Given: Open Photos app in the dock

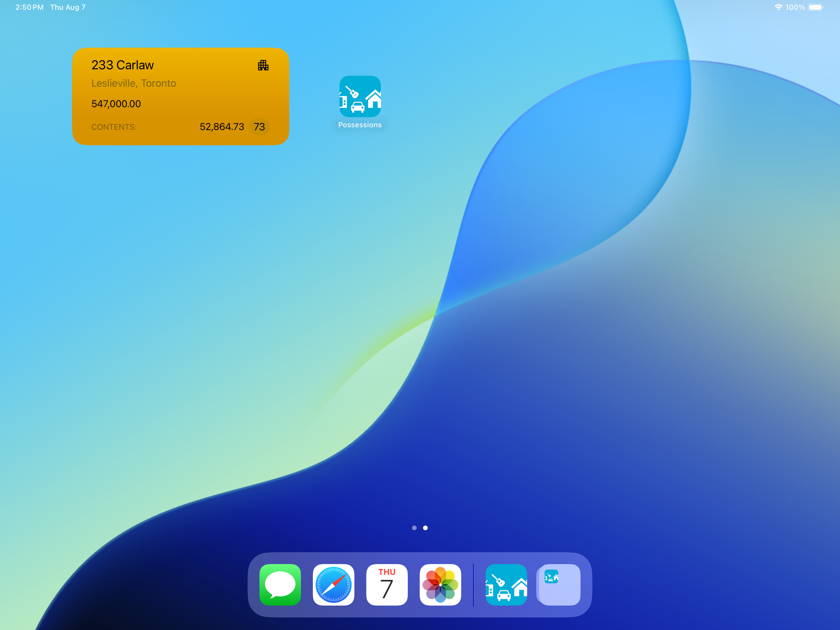Looking at the screenshot, I should 440,585.
